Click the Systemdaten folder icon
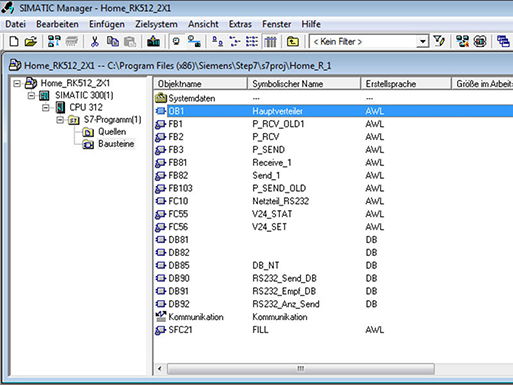This screenshot has height=385, width=513. click(161, 98)
